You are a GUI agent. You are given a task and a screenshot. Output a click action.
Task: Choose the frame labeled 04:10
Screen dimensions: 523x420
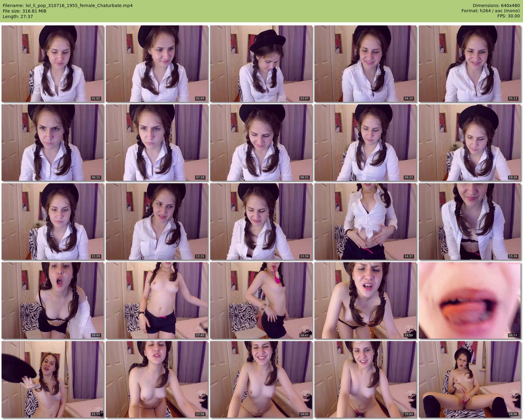(365, 63)
